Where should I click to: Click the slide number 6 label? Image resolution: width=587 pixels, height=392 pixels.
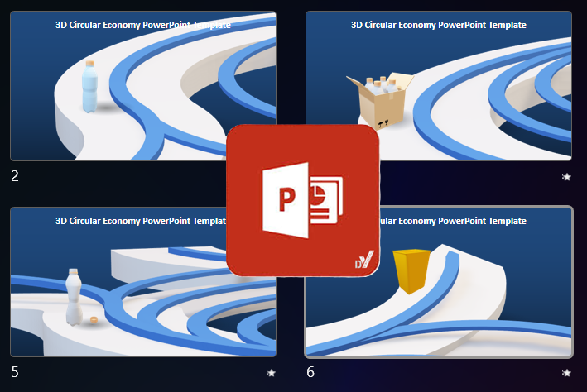tap(310, 373)
